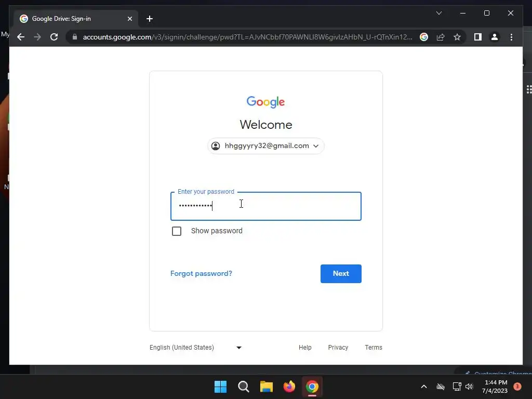Click Chrome icon in taskbar
The height and width of the screenshot is (399, 532).
[x=312, y=387]
